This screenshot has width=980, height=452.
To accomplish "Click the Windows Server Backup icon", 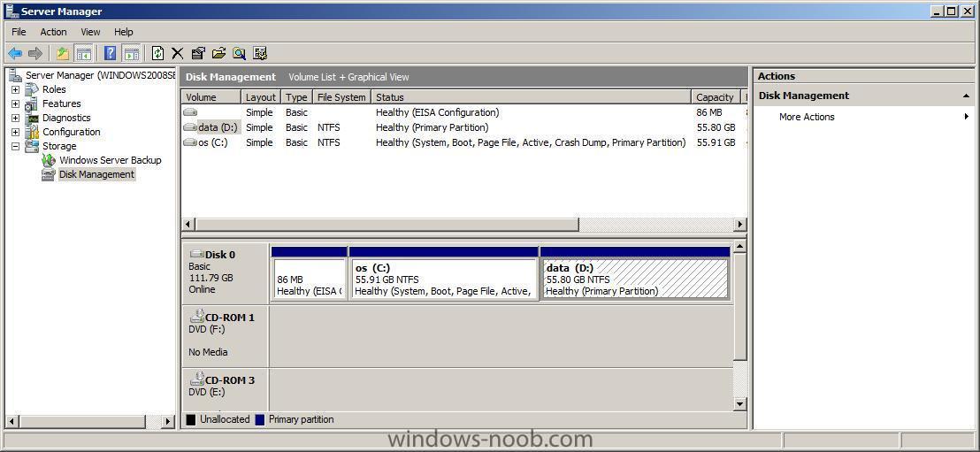I will 48,161.
